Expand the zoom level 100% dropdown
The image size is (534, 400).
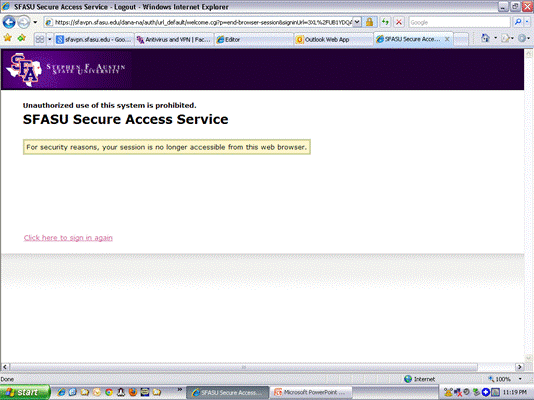point(520,379)
